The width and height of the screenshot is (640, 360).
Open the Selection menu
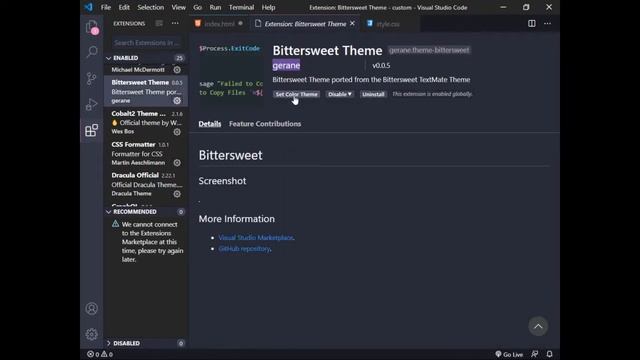click(151, 7)
